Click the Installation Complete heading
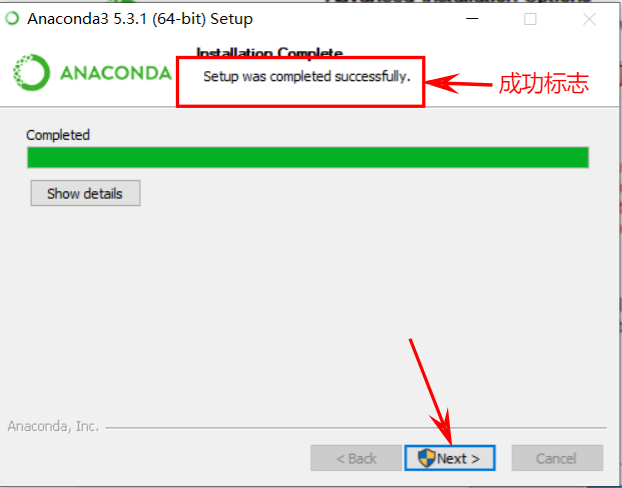The width and height of the screenshot is (622, 488). pyautogui.click(x=270, y=52)
